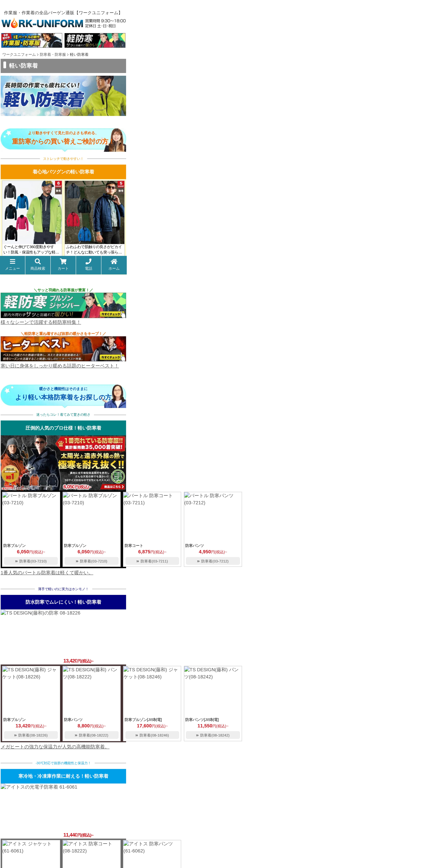Click the 4,950円(税込)~ price text
The width and height of the screenshot is (434, 868).
click(x=213, y=552)
